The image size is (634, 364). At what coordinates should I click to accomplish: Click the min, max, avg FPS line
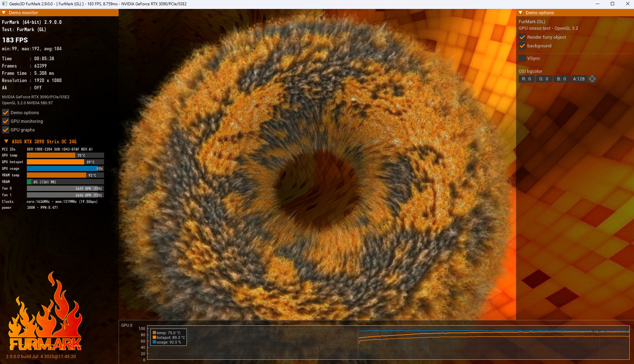click(32, 49)
